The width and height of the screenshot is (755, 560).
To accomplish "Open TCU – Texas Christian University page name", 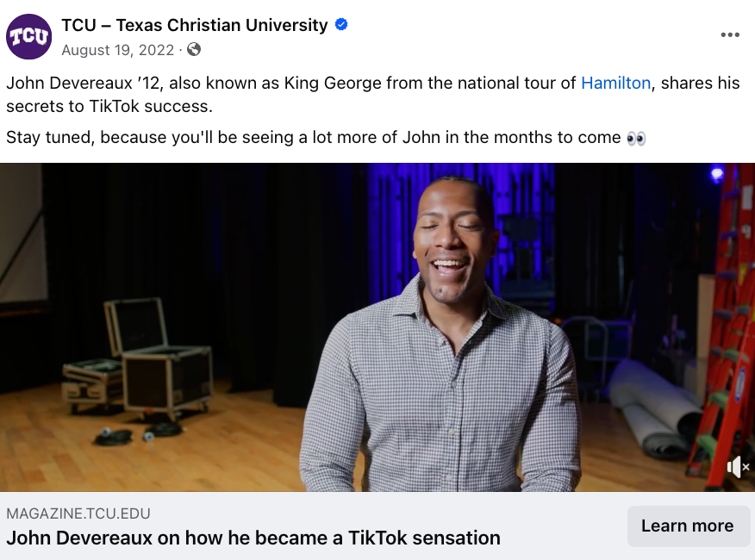I will [x=195, y=25].
